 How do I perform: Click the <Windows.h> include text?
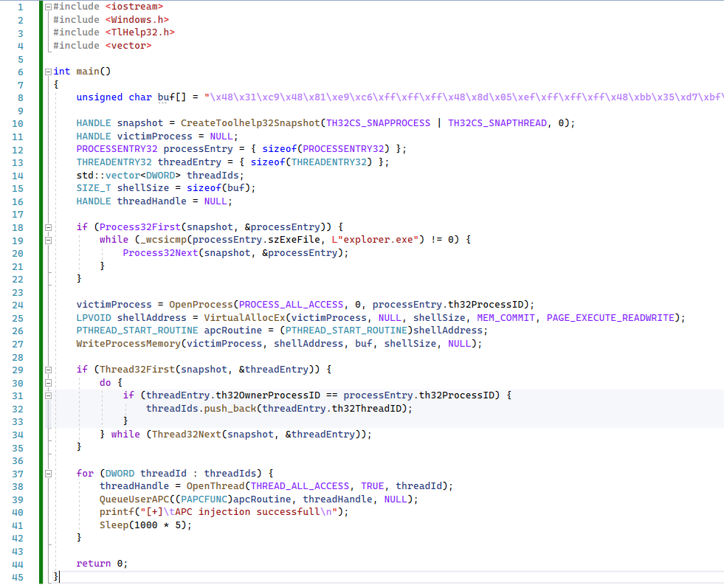pos(137,19)
